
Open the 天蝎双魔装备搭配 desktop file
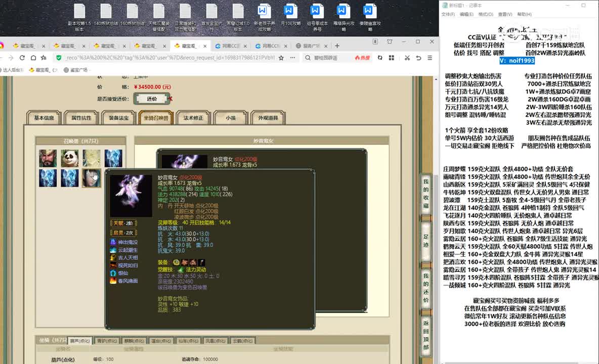158,17
